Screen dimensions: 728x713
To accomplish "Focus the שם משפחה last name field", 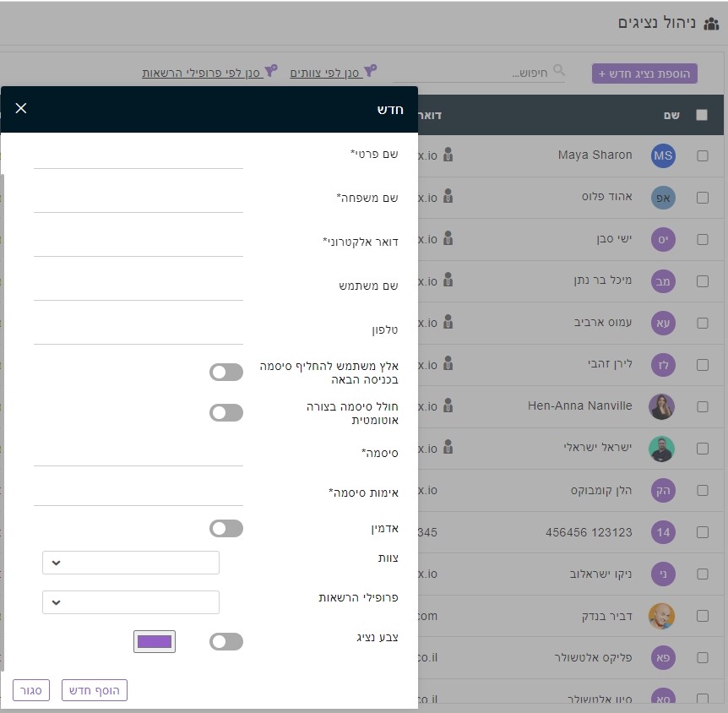I will pos(139,202).
